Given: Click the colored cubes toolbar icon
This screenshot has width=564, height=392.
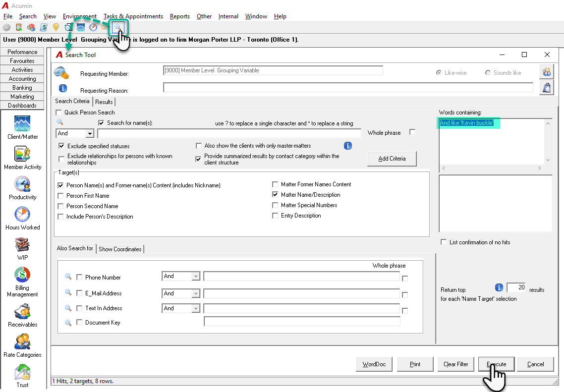Looking at the screenshot, I should [x=31, y=27].
